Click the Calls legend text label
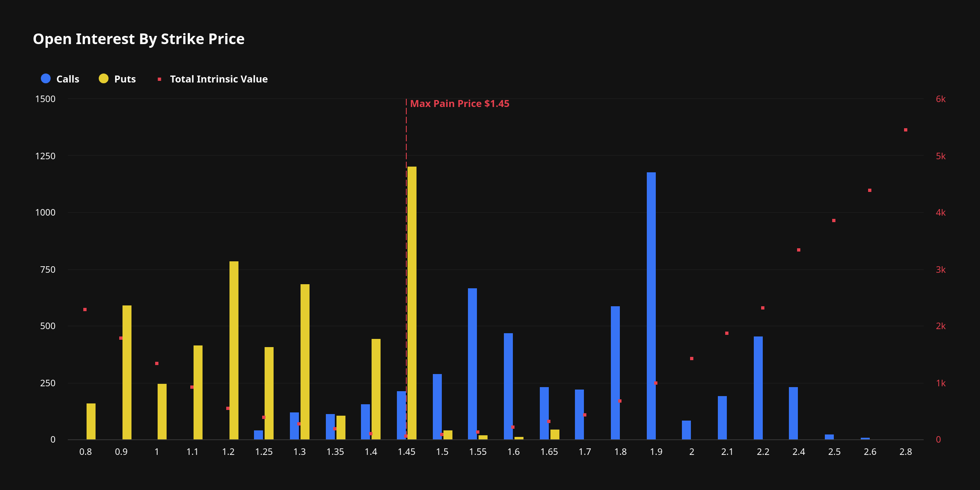 tap(67, 79)
